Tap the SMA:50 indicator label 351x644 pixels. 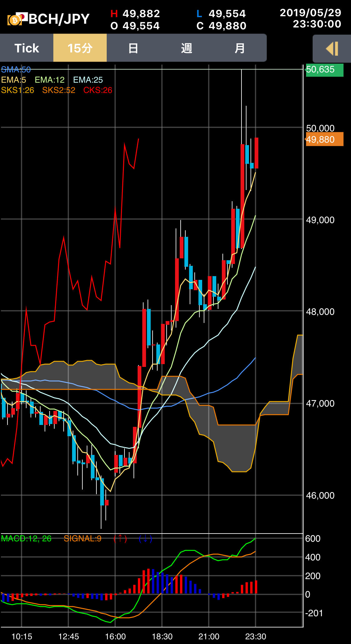[x=16, y=69]
